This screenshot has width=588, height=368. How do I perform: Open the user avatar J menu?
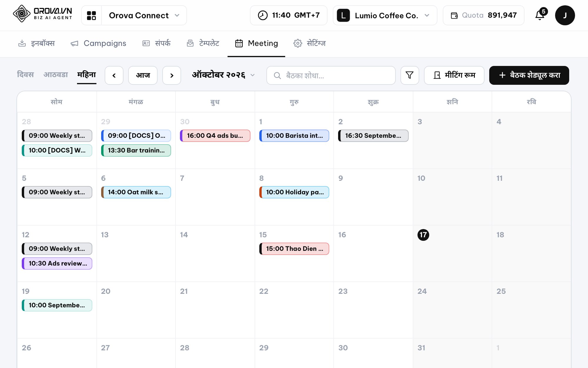point(565,15)
